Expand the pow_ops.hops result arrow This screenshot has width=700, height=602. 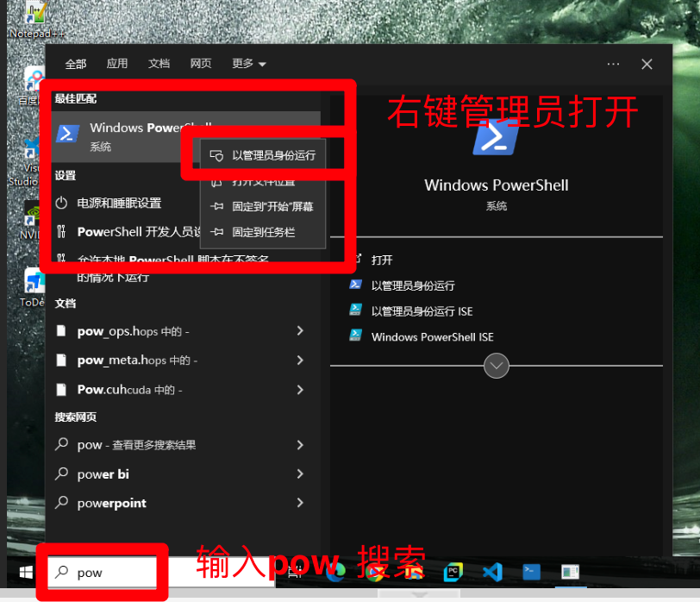click(299, 330)
